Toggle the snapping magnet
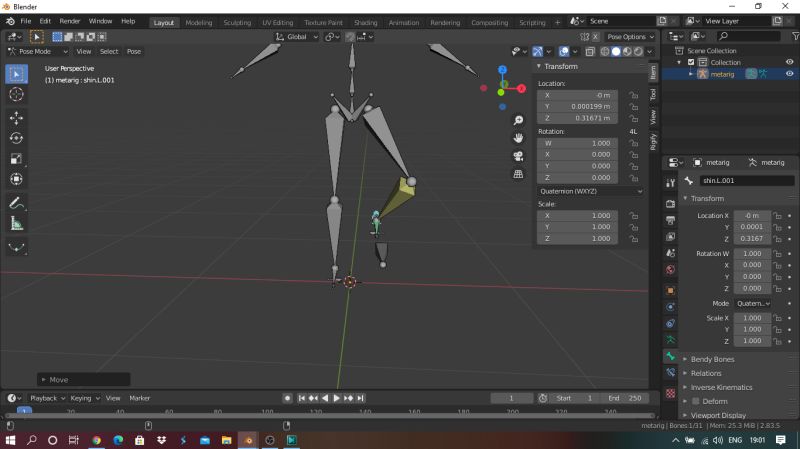The image size is (800, 449). tap(350, 37)
